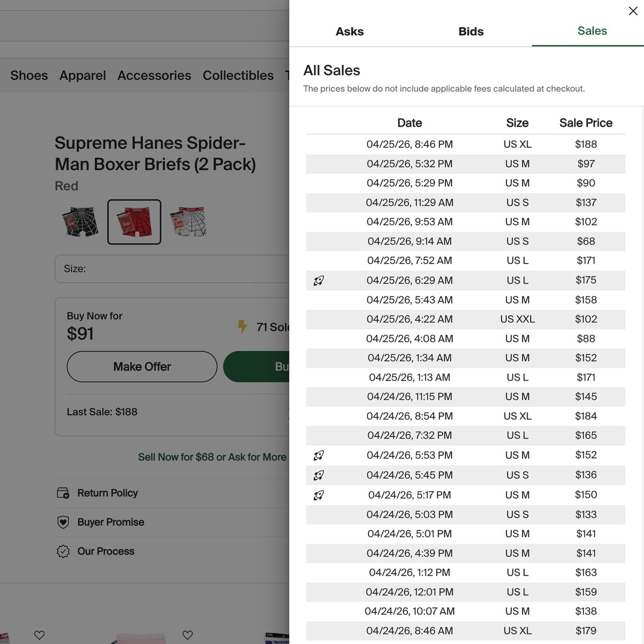Open the Accessories menu
This screenshot has width=644, height=644.
tap(154, 76)
